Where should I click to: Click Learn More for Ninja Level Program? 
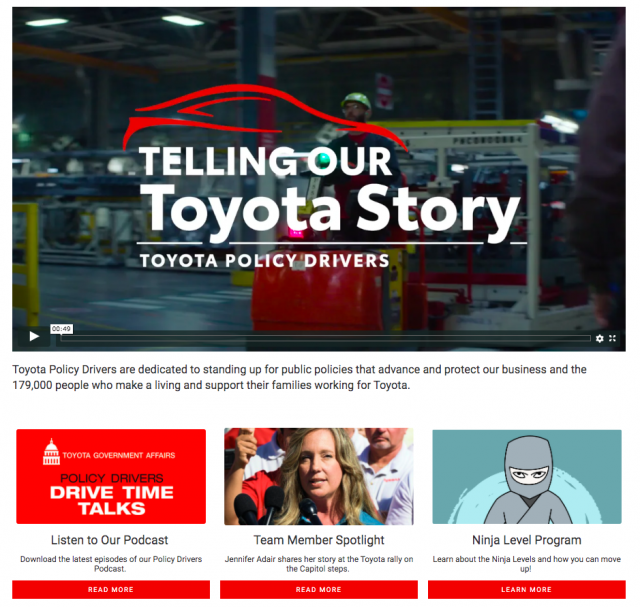pos(527,589)
